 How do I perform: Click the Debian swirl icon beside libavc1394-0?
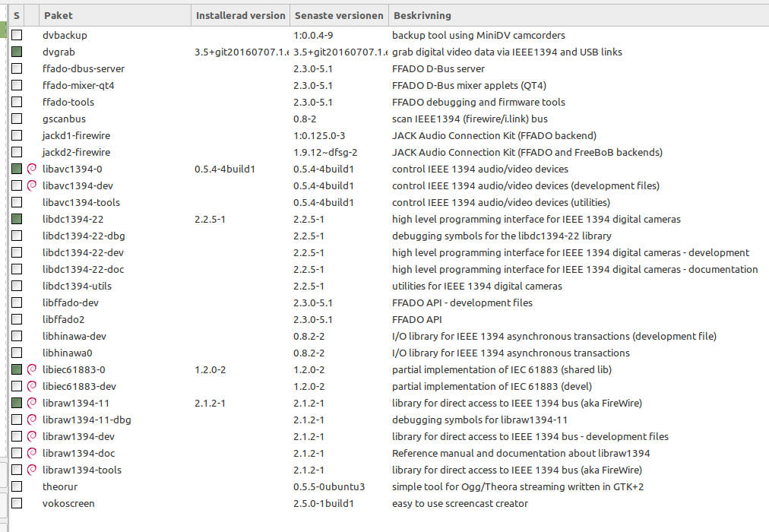(x=32, y=169)
